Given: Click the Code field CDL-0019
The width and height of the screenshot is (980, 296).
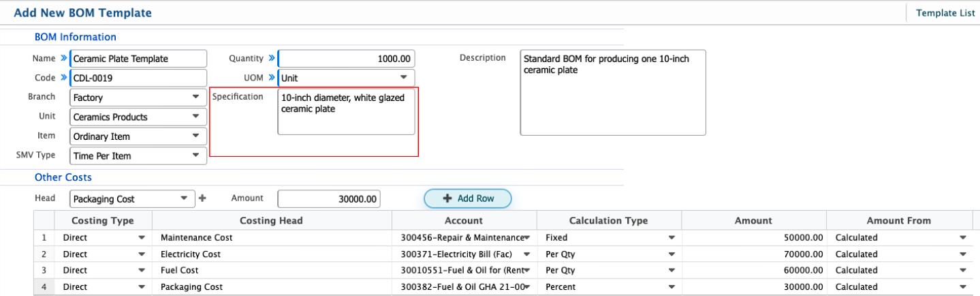Looking at the screenshot, I should pos(138,78).
